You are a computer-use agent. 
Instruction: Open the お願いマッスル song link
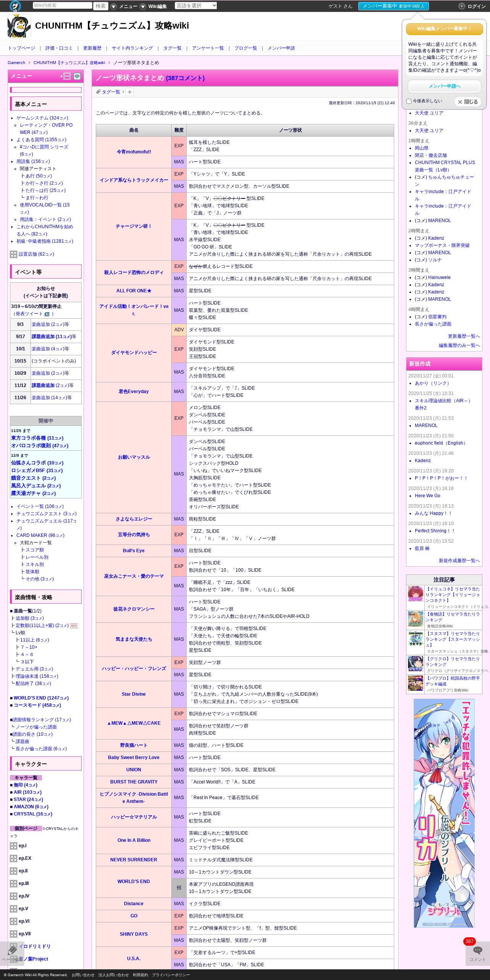point(134,457)
